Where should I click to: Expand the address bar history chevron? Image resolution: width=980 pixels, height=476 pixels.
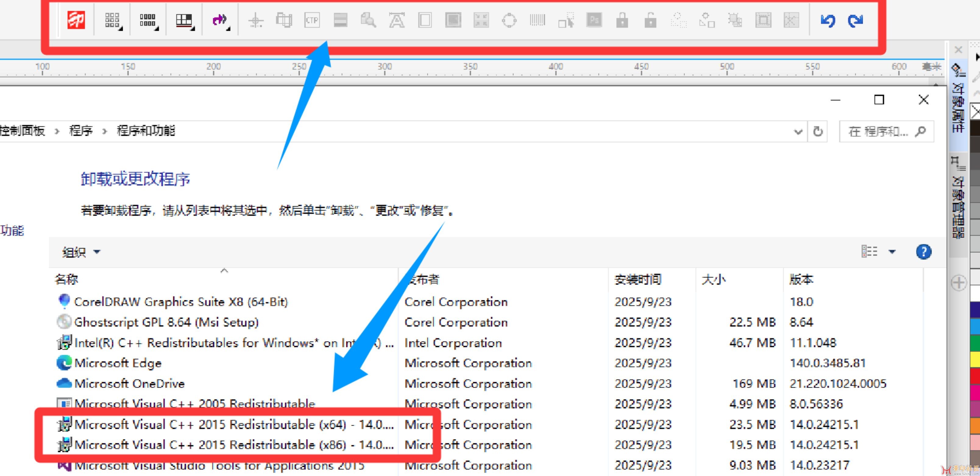[x=798, y=132]
